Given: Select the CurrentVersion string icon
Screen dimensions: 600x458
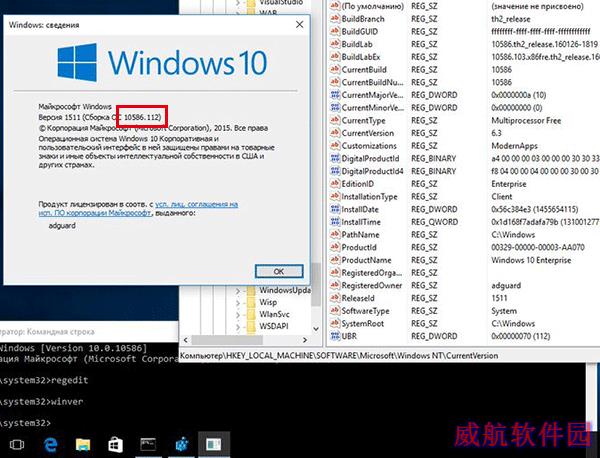Looking at the screenshot, I should (x=335, y=132).
